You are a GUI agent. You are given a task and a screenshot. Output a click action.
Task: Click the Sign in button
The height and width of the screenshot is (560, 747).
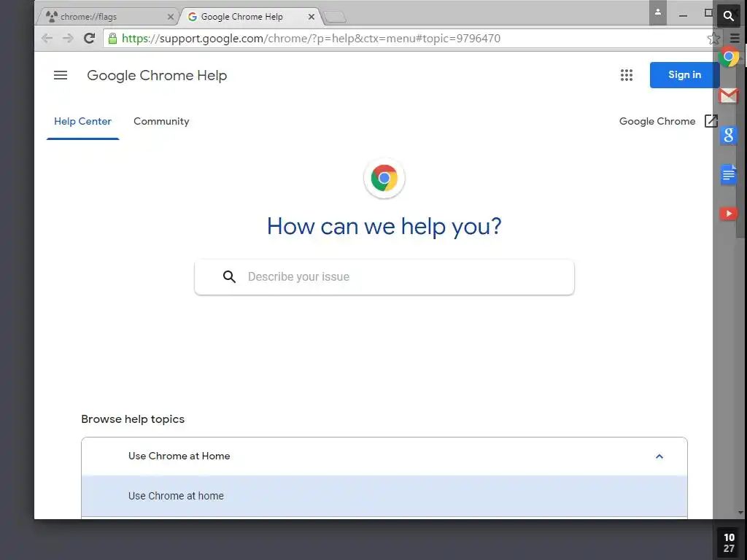(x=684, y=75)
